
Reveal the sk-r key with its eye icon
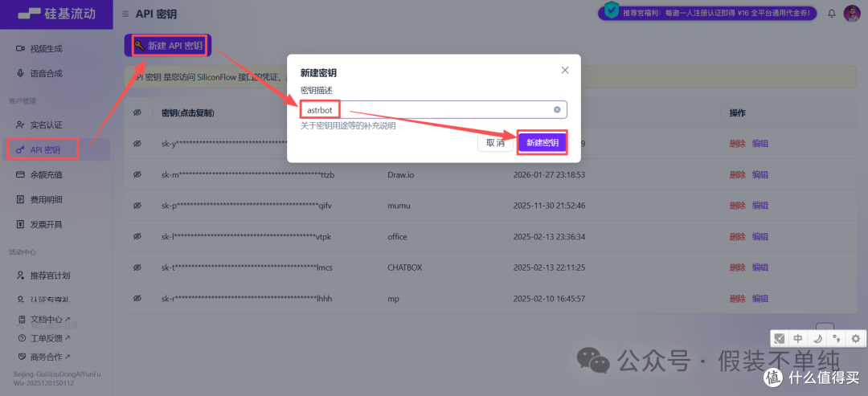pos(137,299)
